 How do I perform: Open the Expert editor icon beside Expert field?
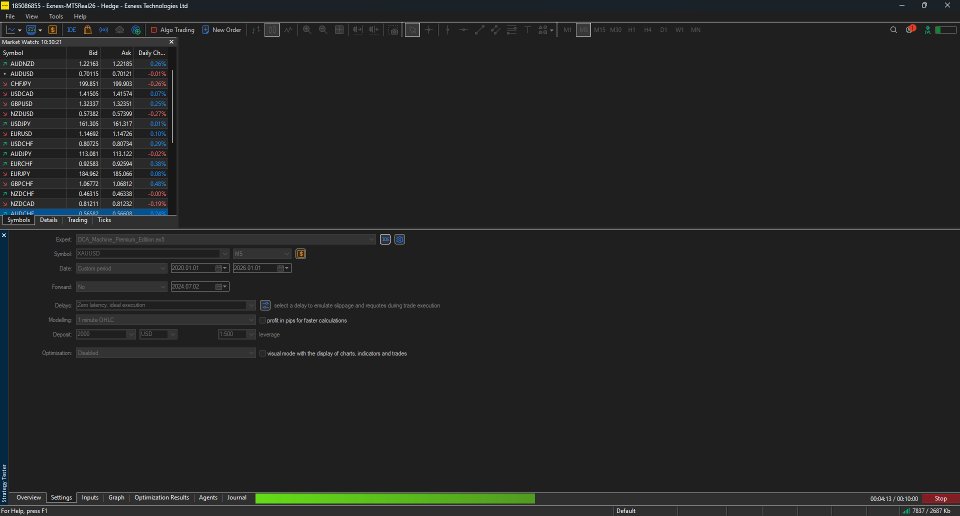point(385,239)
